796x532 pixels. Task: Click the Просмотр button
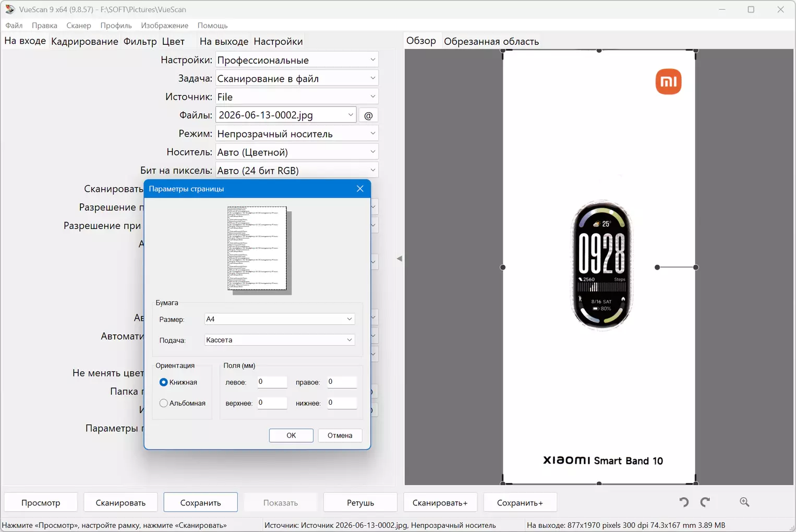(x=41, y=502)
